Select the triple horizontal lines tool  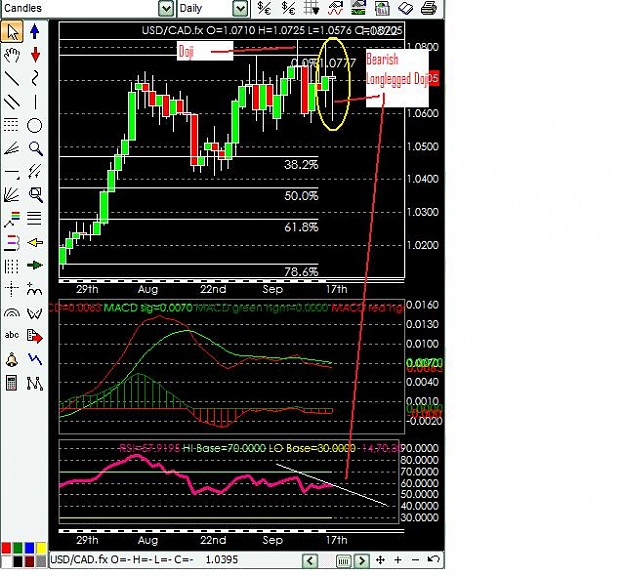coord(35,218)
